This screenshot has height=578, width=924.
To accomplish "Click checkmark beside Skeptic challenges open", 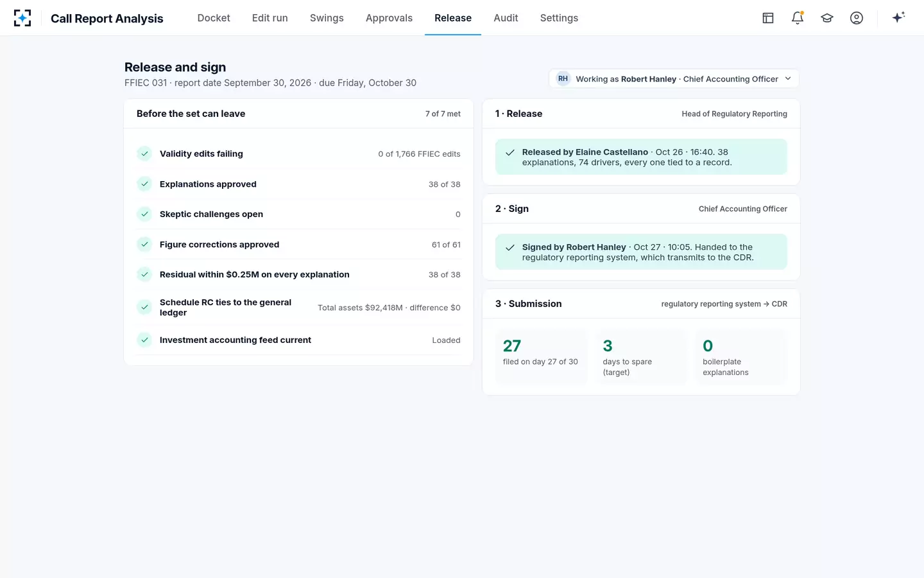I will click(x=144, y=214).
